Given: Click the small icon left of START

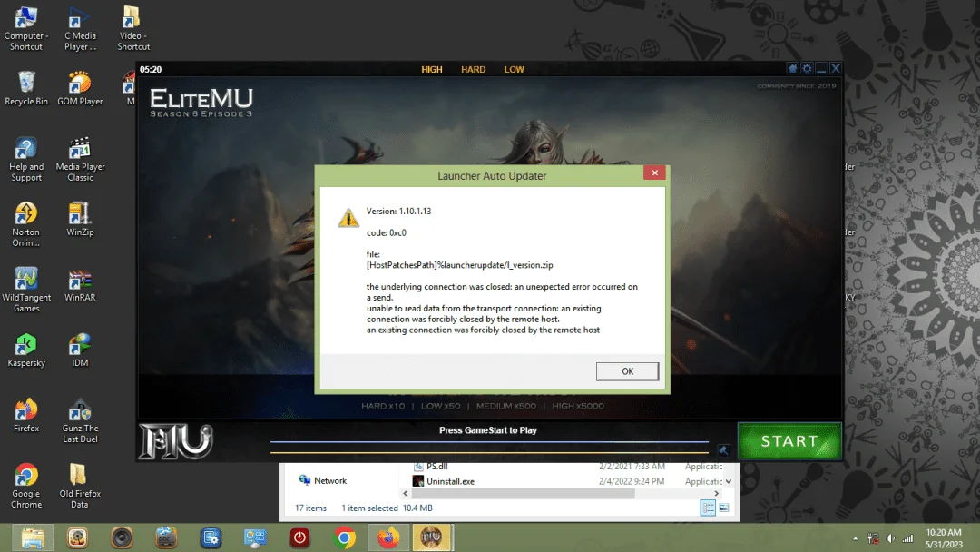Looking at the screenshot, I should pyautogui.click(x=723, y=450).
